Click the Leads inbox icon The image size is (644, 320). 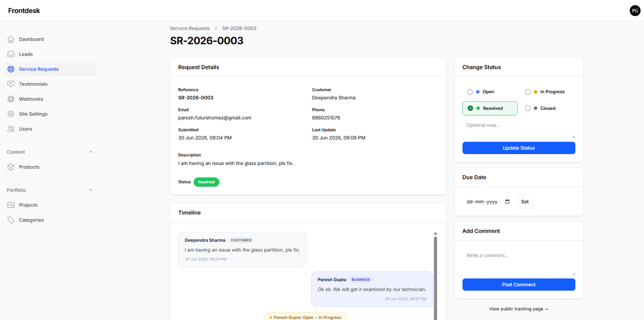pos(11,54)
